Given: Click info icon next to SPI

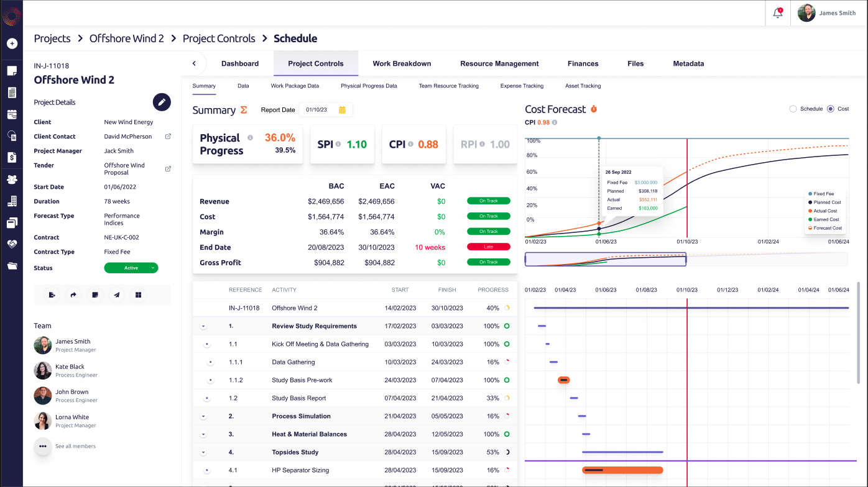Looking at the screenshot, I should 338,144.
